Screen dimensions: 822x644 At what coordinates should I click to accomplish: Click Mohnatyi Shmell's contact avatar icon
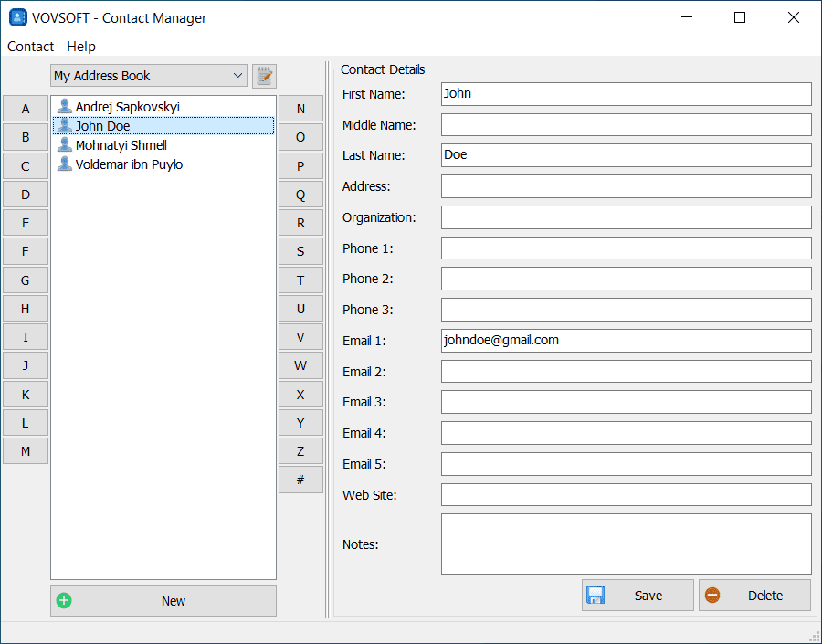[65, 145]
